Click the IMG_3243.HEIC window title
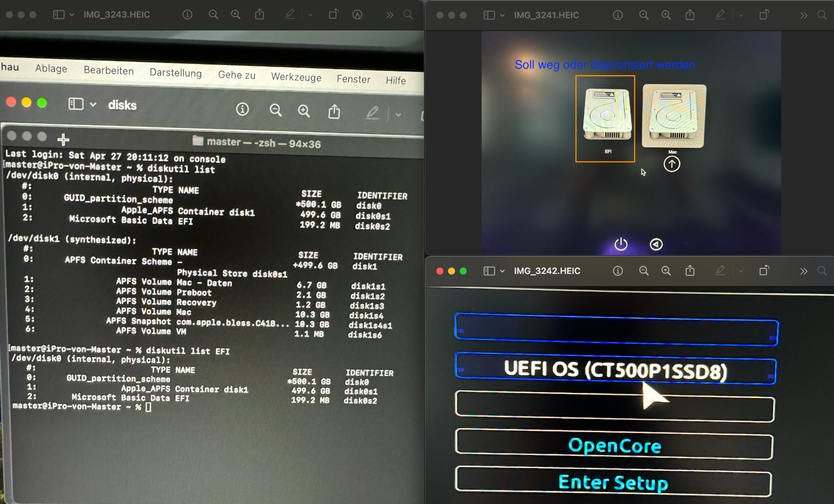This screenshot has height=504, width=834. click(x=117, y=14)
